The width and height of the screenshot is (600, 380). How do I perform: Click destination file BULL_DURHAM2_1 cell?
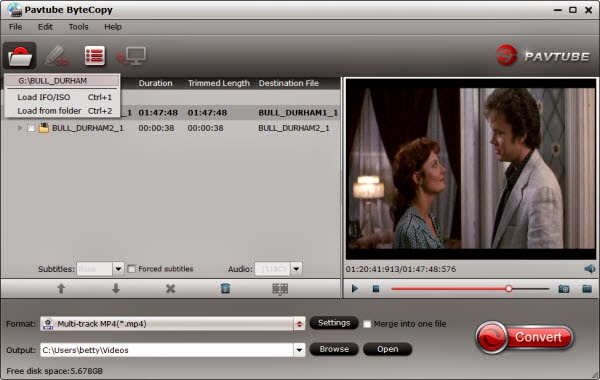pyautogui.click(x=294, y=128)
